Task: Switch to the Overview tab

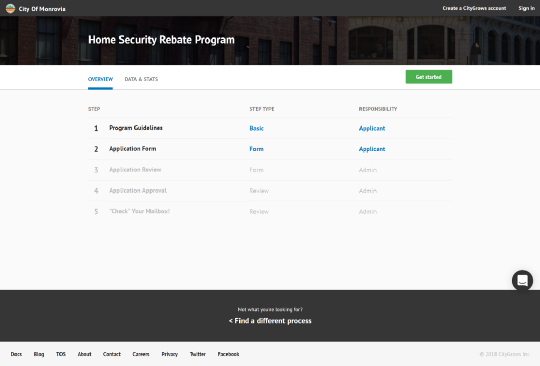Action: tap(100, 79)
